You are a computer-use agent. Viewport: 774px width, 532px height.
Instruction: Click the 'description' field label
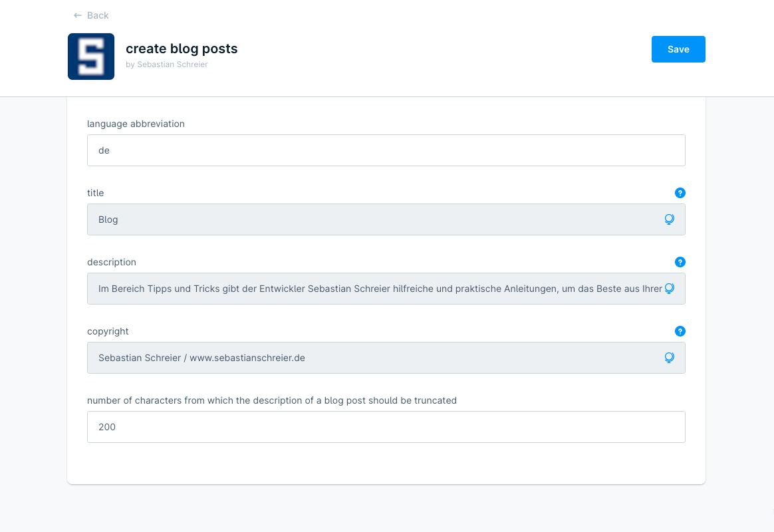112,262
